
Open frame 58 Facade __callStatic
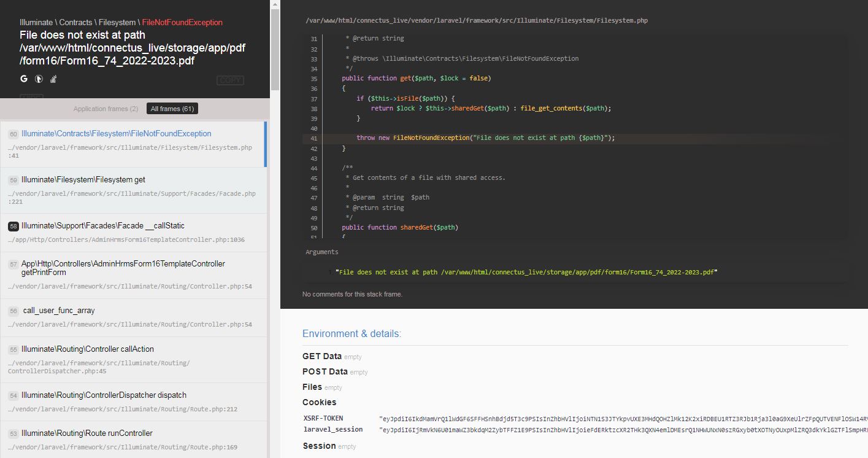pos(133,233)
